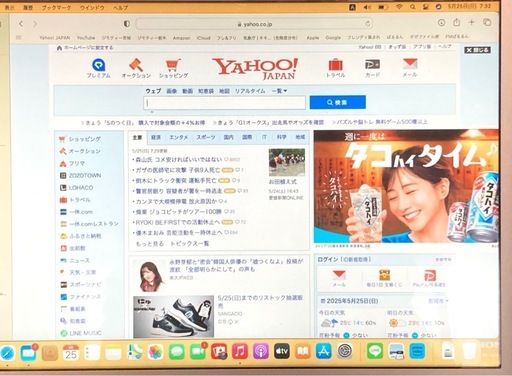
Task: Click the privacy shield icon beside address bar
Action: pyautogui.click(x=127, y=24)
